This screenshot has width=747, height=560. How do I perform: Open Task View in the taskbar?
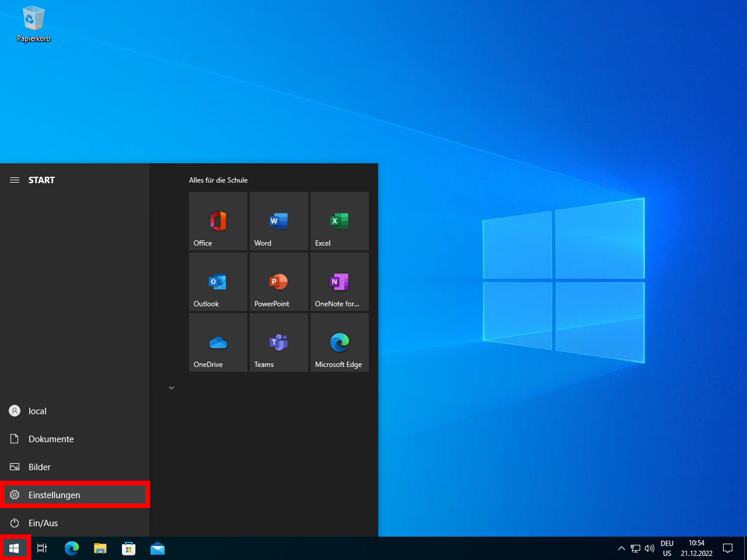42,548
